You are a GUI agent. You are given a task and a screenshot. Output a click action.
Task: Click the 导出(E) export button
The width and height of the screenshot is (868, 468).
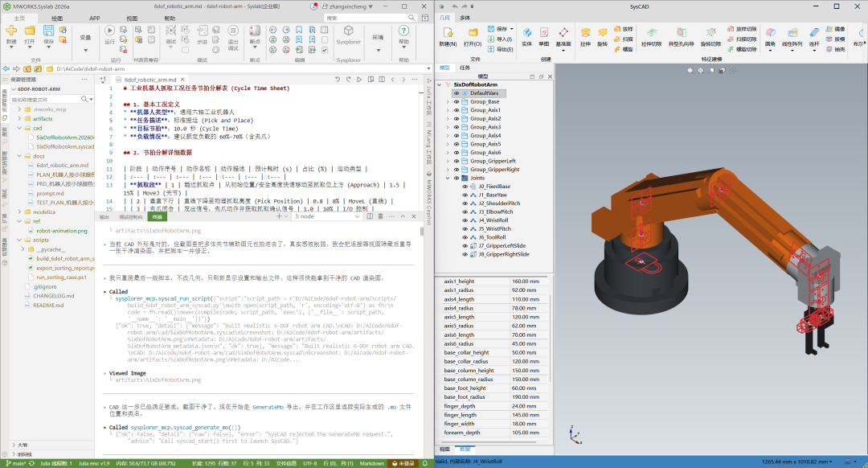[501, 49]
